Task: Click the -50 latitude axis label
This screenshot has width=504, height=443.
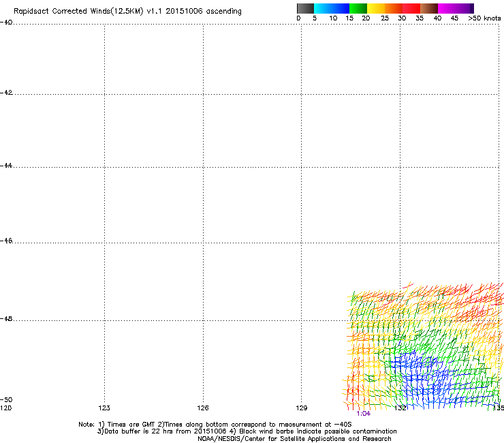Action: (x=6, y=400)
